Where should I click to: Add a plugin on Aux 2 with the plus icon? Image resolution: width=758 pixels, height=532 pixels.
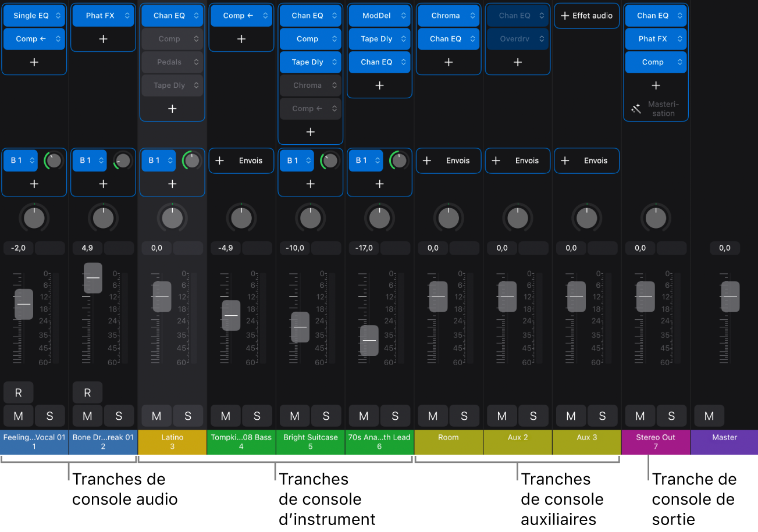point(517,62)
